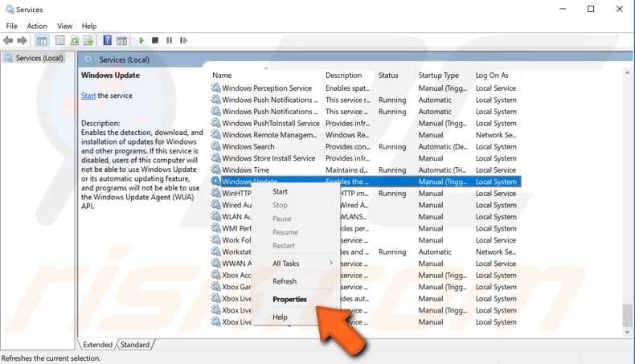
Task: Click the vertical scrollbar thumb of services list
Action: 627,315
